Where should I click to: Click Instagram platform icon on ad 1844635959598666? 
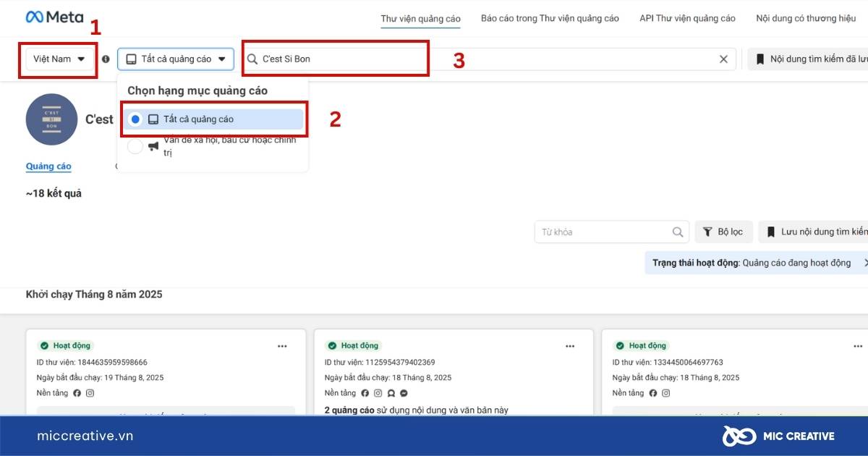[x=90, y=393]
